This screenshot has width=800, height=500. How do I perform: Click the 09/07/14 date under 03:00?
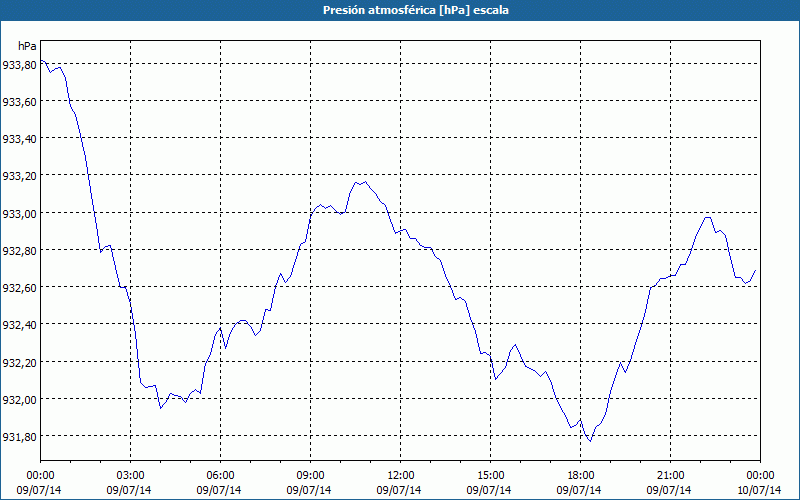point(129,490)
